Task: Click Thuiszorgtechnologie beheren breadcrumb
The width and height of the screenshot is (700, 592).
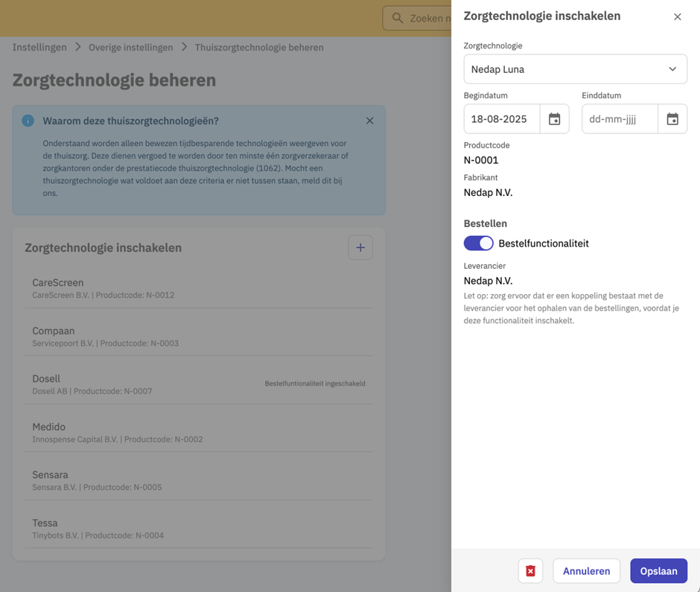Action: (259, 48)
